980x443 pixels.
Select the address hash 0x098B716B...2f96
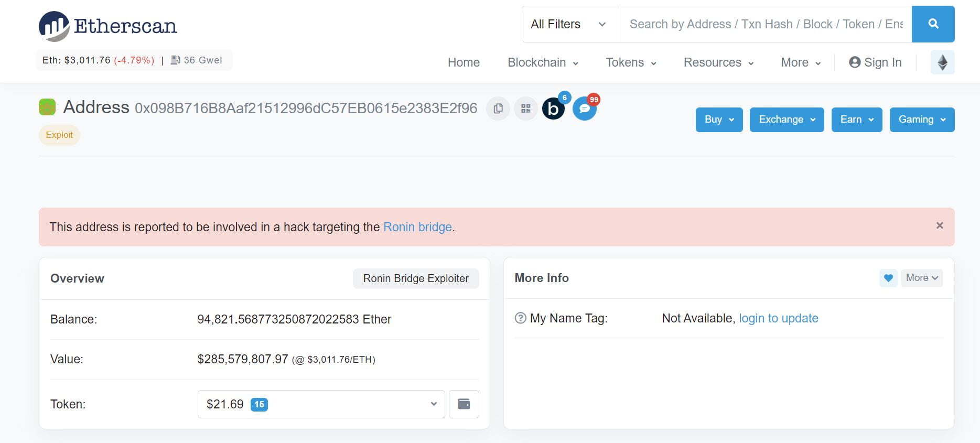click(306, 109)
